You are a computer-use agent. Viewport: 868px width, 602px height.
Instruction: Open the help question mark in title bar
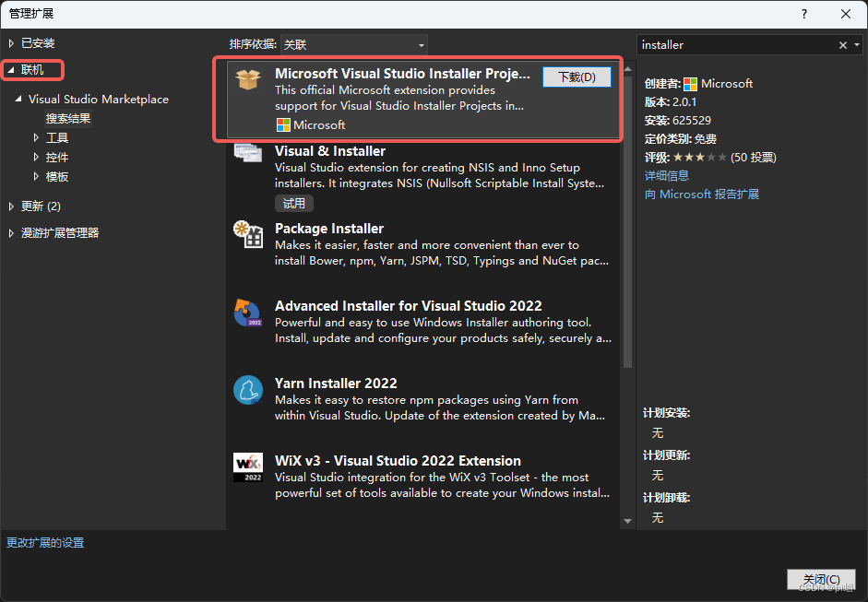point(804,14)
